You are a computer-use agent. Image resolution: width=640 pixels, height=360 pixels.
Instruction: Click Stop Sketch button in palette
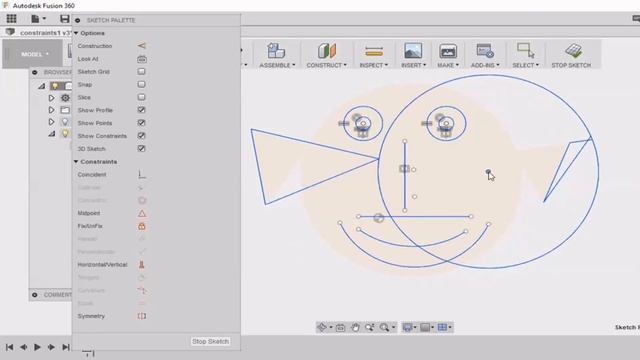click(210, 341)
